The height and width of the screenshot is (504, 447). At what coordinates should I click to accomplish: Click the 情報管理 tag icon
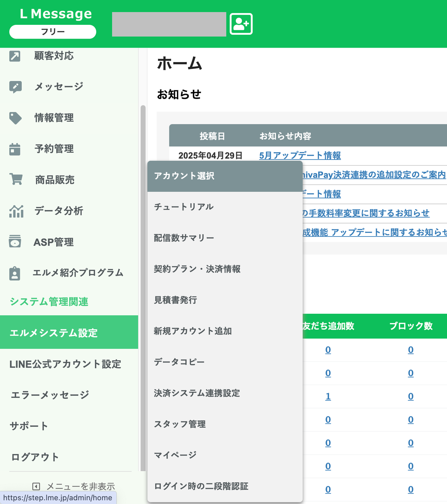tap(16, 118)
